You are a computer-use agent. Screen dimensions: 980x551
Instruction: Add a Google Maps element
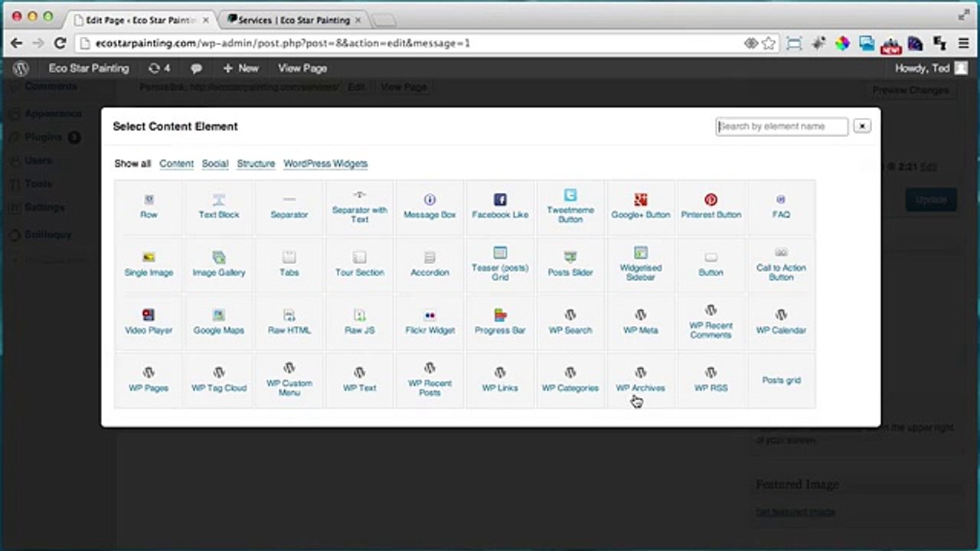(x=219, y=323)
